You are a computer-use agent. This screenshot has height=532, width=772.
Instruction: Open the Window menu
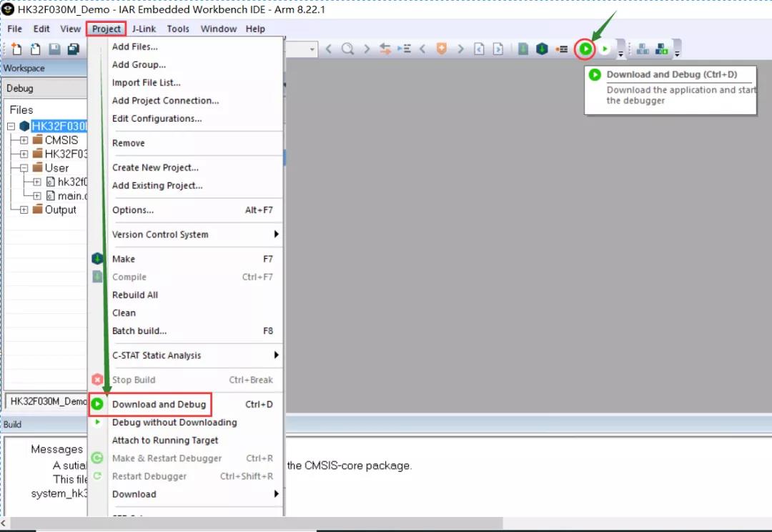(219, 29)
